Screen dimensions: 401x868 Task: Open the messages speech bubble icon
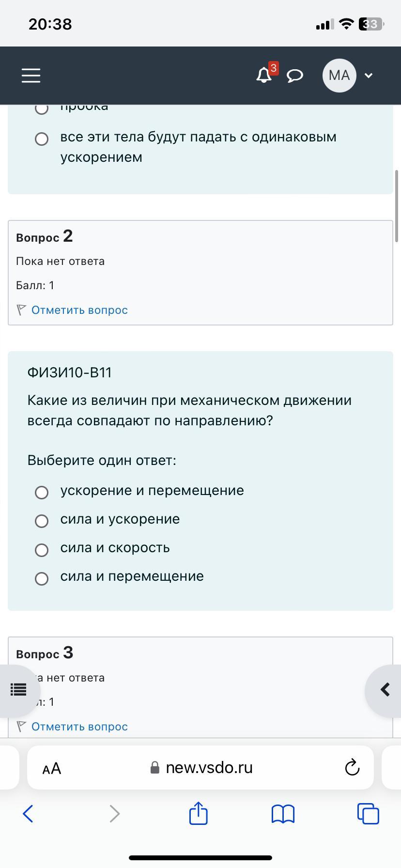point(295,76)
